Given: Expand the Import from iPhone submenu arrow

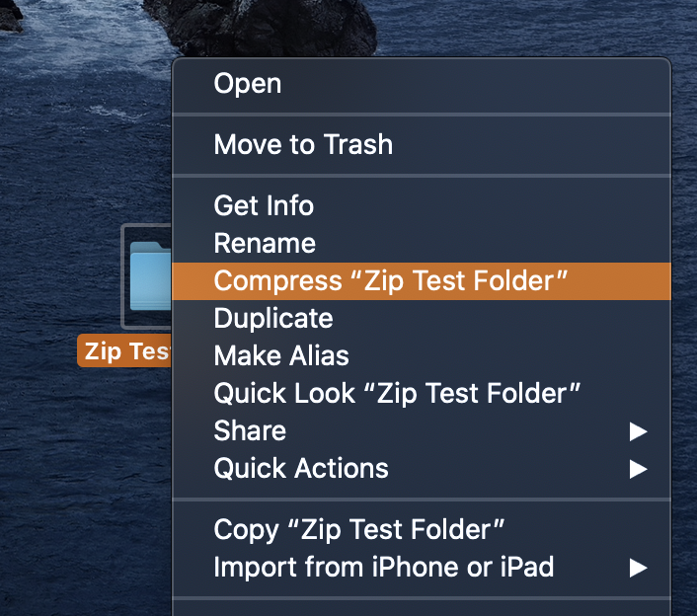Looking at the screenshot, I should (639, 568).
